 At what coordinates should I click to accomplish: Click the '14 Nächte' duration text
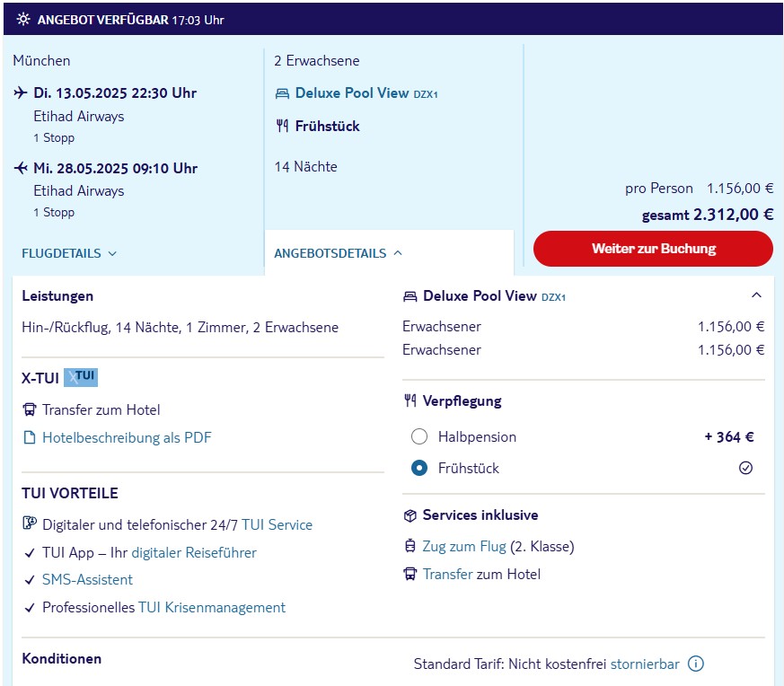(x=305, y=167)
